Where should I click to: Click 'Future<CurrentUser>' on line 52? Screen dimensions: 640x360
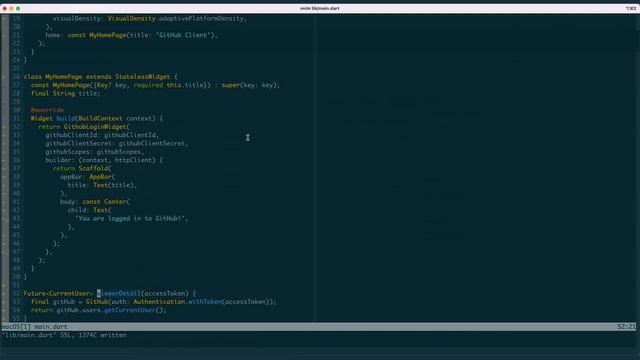pos(58,293)
